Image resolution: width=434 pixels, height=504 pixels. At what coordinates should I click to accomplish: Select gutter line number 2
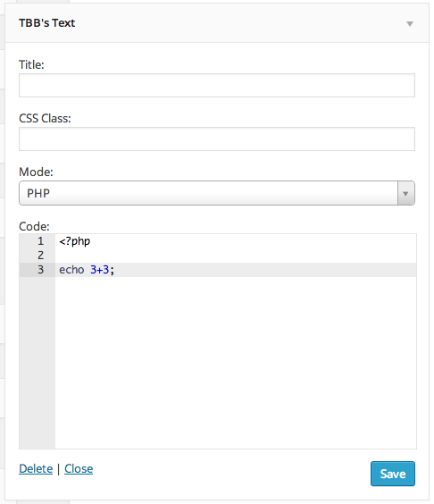tap(40, 256)
